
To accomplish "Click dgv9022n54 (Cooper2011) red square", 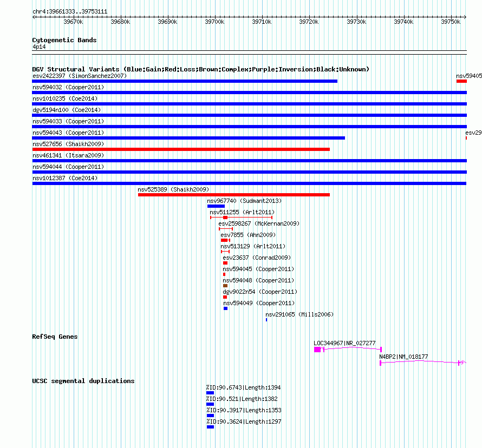I will (x=225, y=297).
